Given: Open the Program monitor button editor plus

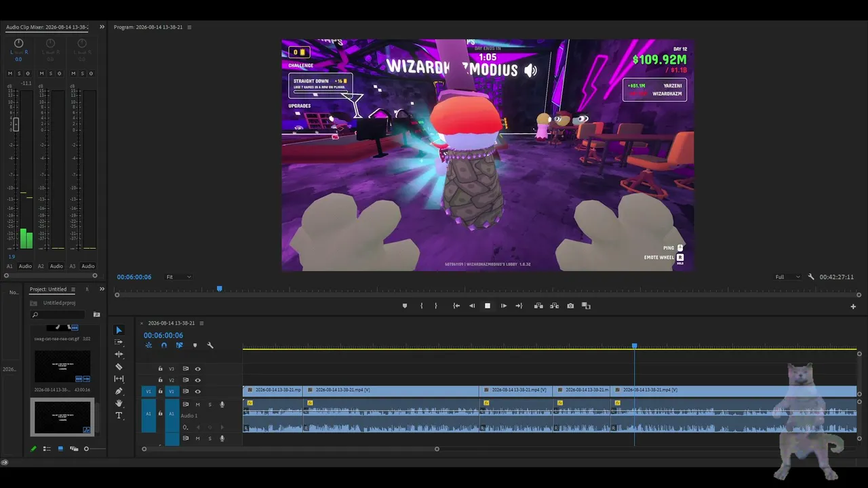Looking at the screenshot, I should pyautogui.click(x=853, y=306).
